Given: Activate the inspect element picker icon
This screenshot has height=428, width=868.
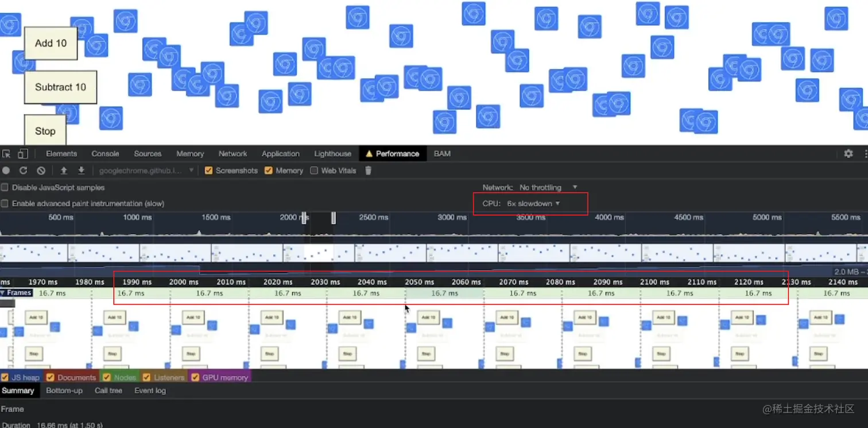Looking at the screenshot, I should pyautogui.click(x=6, y=154).
